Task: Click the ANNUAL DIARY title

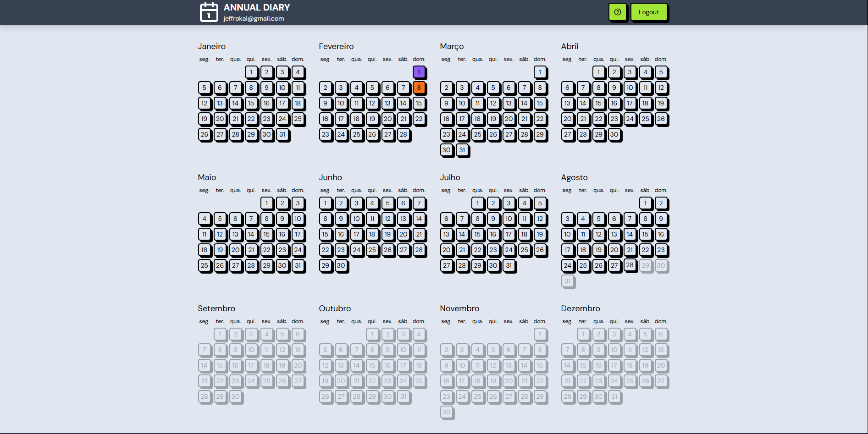Action: (x=257, y=7)
